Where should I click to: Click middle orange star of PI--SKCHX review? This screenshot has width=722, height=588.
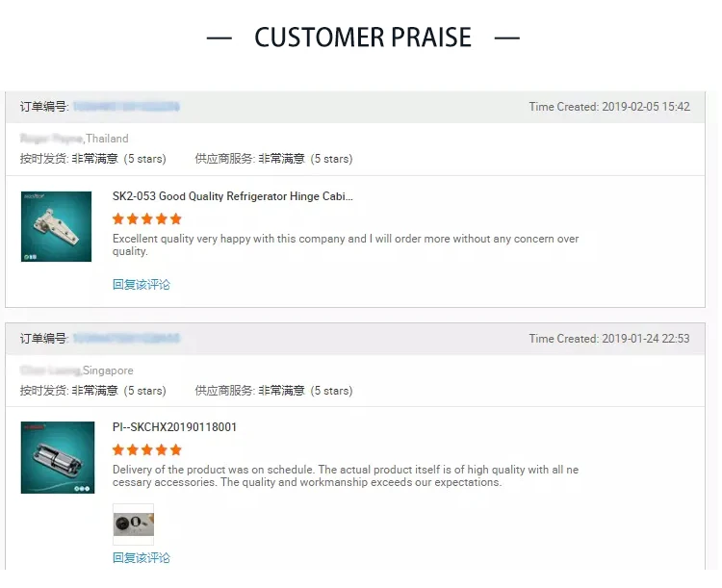(147, 450)
